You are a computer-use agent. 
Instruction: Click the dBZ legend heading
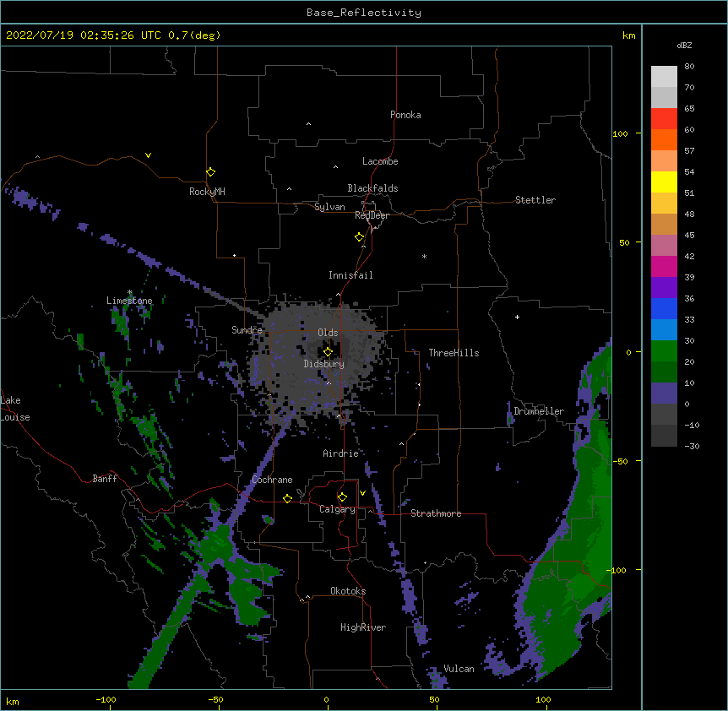click(684, 45)
